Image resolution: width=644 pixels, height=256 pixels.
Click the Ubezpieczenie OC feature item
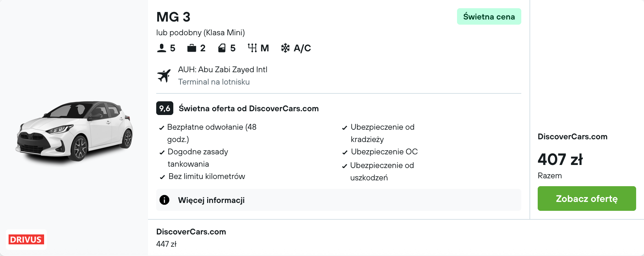point(384,152)
